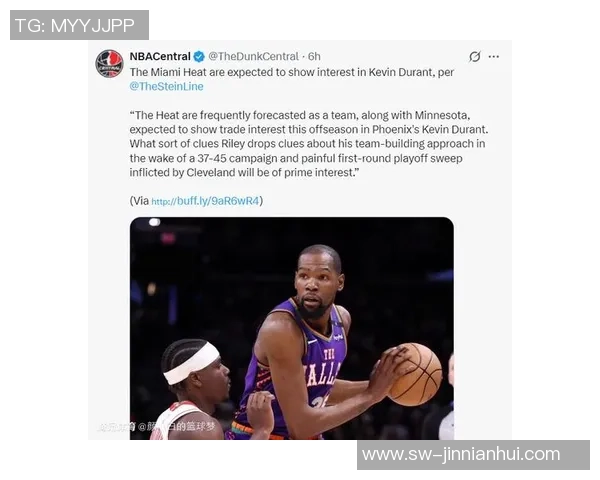
Task: Click the Chinese watermark on the photo
Action: coord(157,426)
